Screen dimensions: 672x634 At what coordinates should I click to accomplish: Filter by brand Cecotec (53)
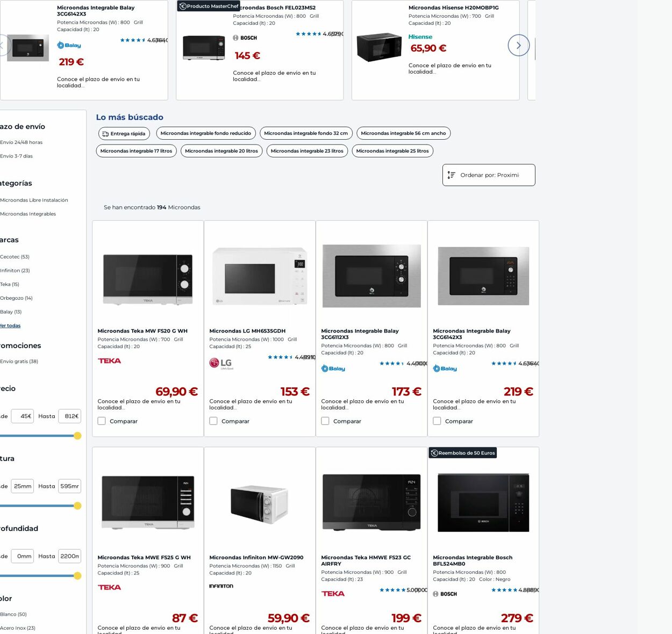(15, 257)
